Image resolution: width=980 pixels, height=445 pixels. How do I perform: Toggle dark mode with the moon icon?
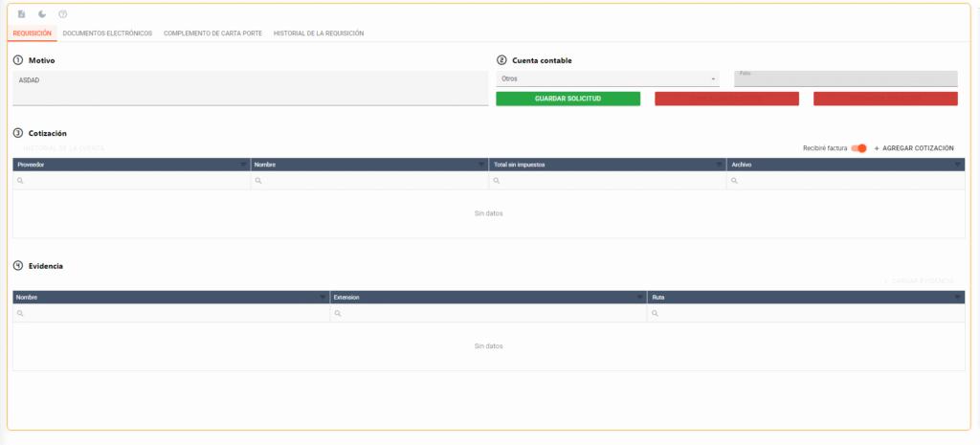[x=42, y=14]
